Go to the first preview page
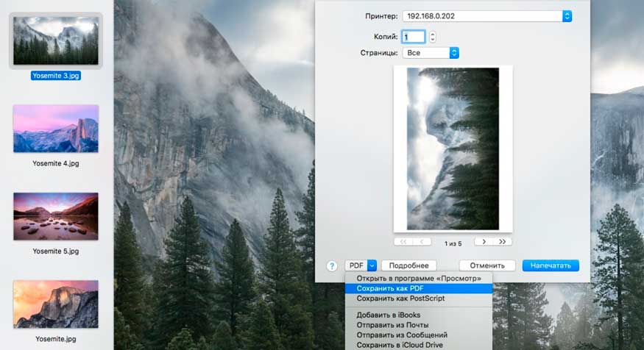The height and width of the screenshot is (350, 644). (x=403, y=242)
